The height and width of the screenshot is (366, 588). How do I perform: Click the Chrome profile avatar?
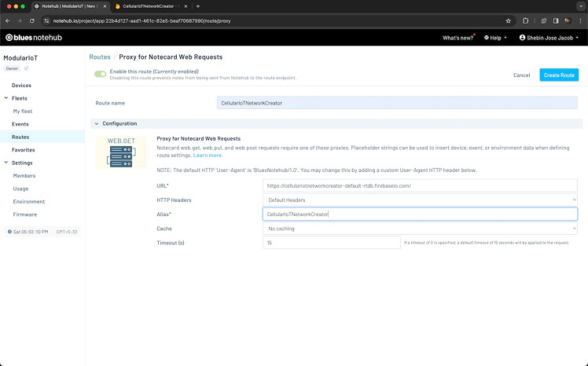click(568, 21)
